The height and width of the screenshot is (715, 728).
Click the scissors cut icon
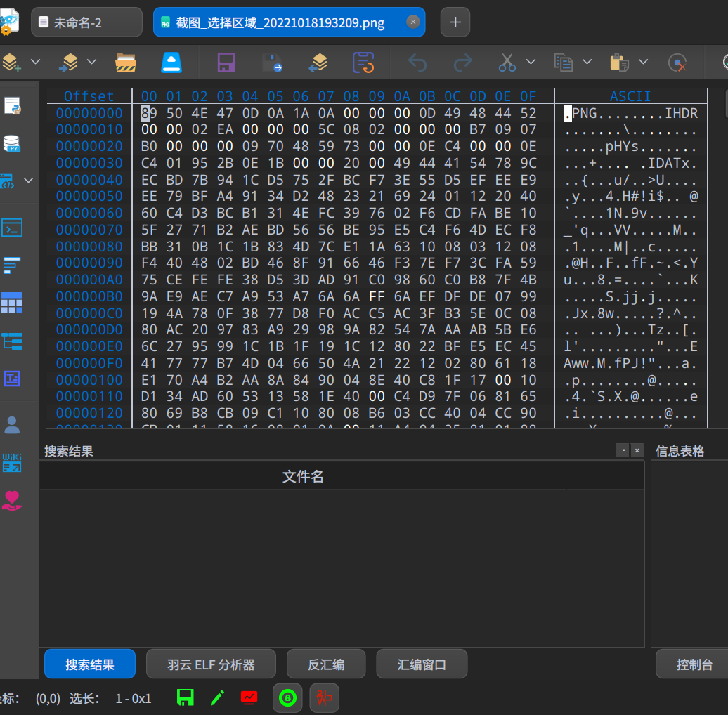click(x=507, y=63)
